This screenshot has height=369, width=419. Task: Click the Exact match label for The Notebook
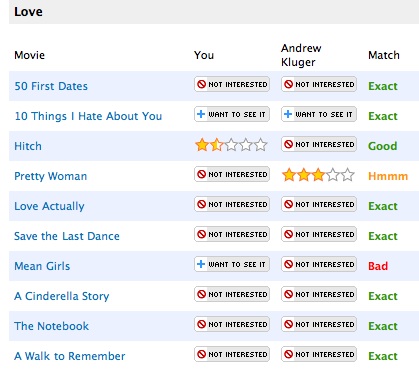coord(383,326)
